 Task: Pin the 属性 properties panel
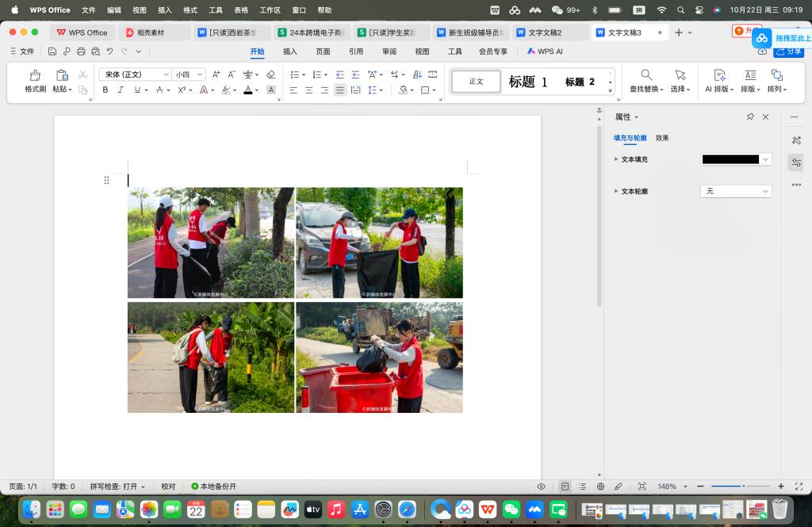[x=750, y=116]
